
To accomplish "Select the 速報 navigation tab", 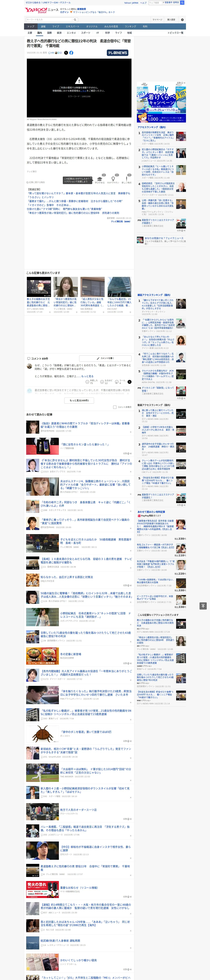I will coord(43,26).
